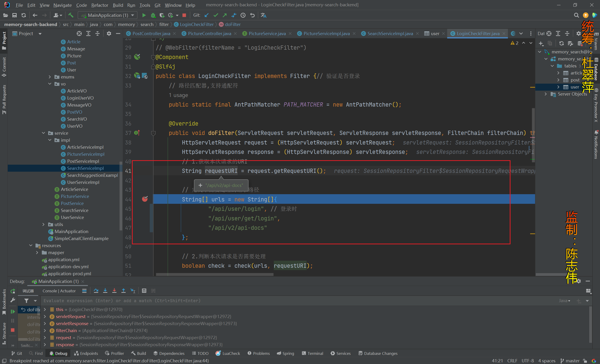Reload all files from disk
Screen dimensions: 600x364
(23, 15)
